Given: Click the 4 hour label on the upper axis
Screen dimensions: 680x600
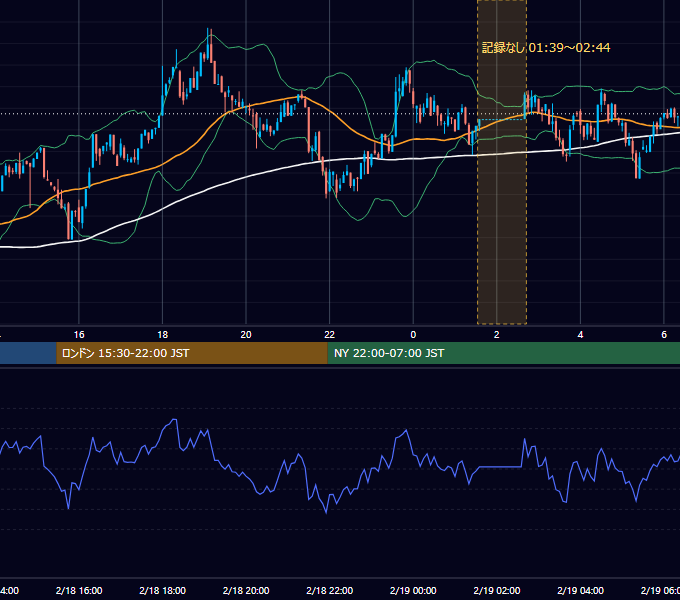Looking at the screenshot, I should pos(580,335).
